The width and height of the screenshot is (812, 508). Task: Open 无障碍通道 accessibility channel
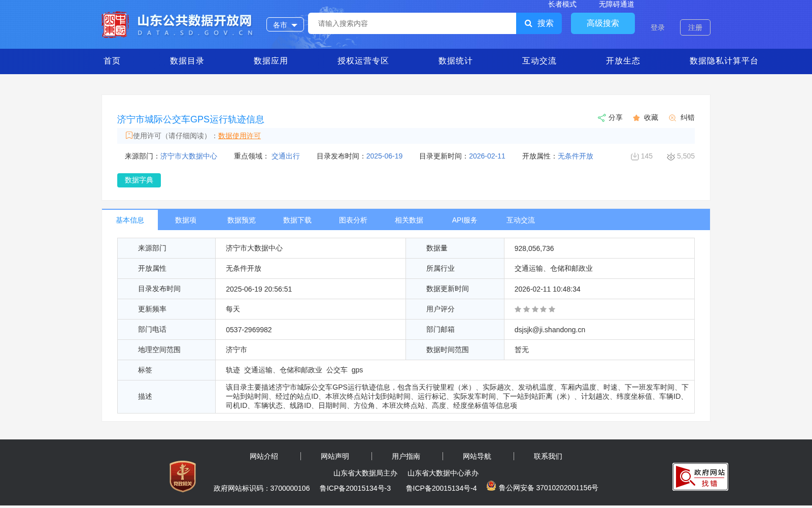617,4
